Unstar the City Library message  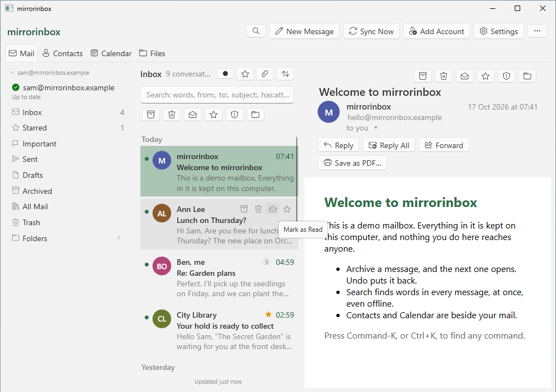coord(269,314)
